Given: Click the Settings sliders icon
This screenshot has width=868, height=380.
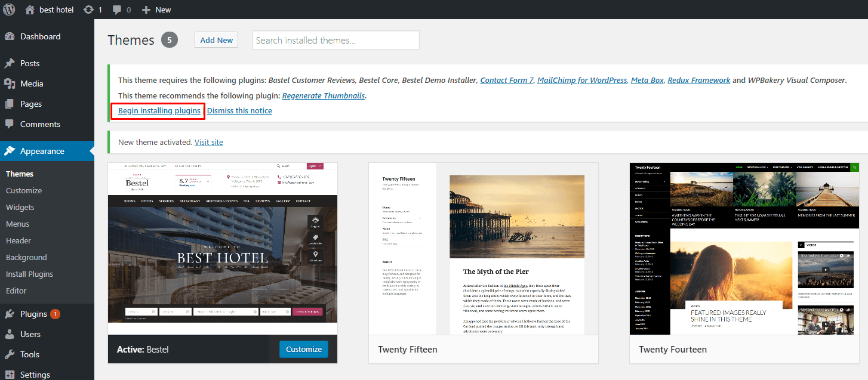Looking at the screenshot, I should 10,374.
